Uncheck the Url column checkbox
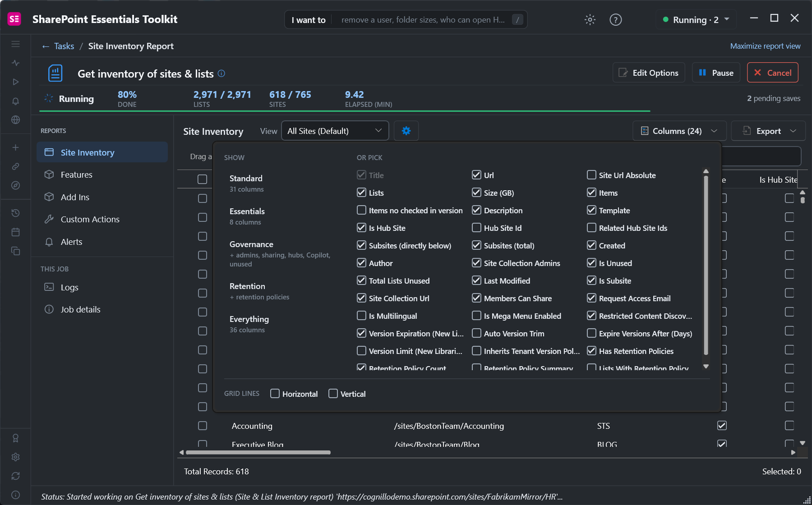The width and height of the screenshot is (812, 505). pyautogui.click(x=476, y=175)
